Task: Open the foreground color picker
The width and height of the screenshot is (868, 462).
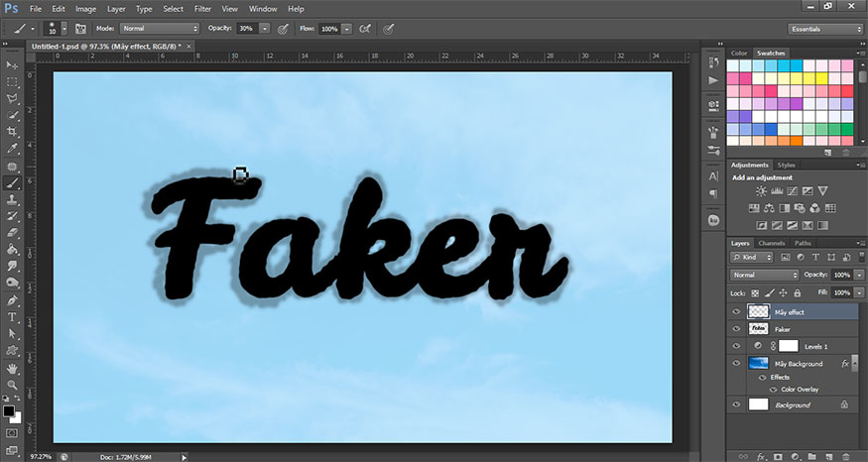Action: pos(8,410)
